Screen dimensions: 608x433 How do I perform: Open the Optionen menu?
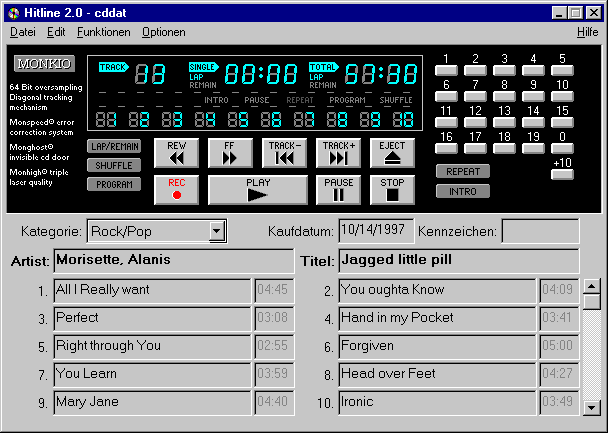pos(164,32)
